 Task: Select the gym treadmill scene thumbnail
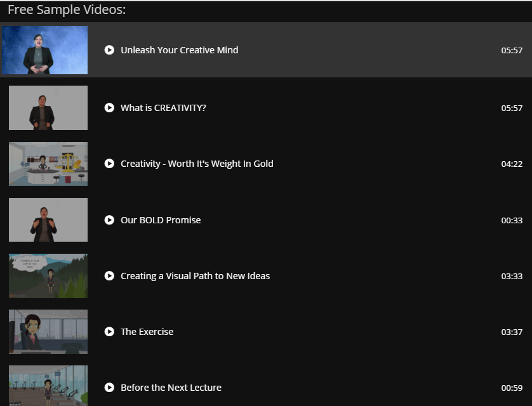(x=48, y=386)
